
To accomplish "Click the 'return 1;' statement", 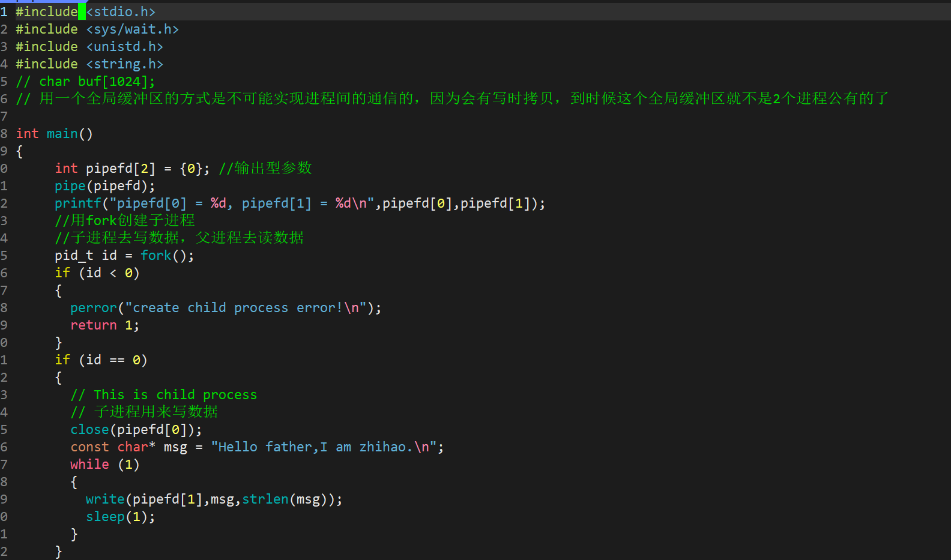I will pos(105,325).
